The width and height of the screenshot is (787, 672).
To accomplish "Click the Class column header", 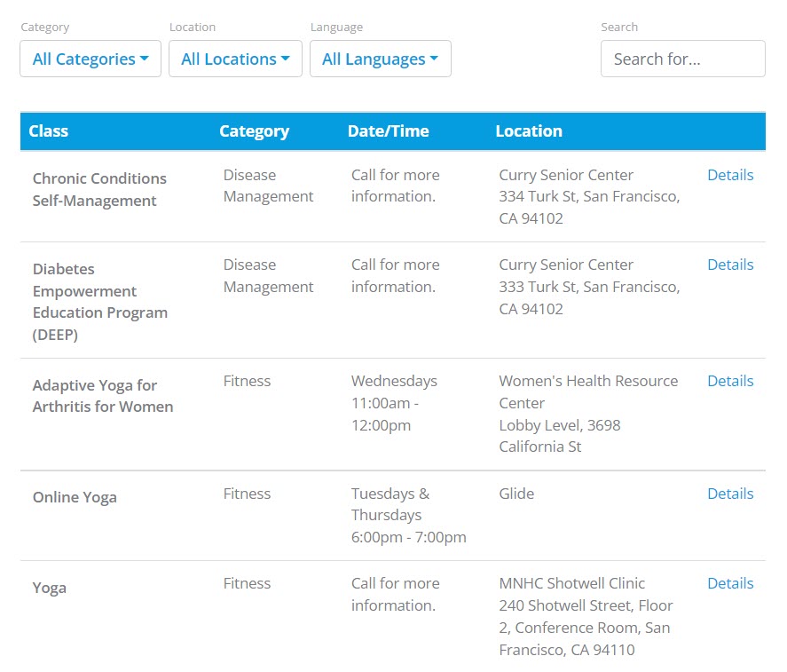I will 48,131.
